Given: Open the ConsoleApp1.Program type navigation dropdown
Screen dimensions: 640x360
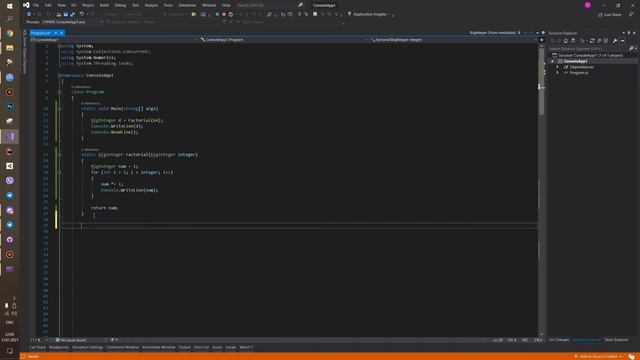Looking at the screenshot, I should click(x=283, y=40).
